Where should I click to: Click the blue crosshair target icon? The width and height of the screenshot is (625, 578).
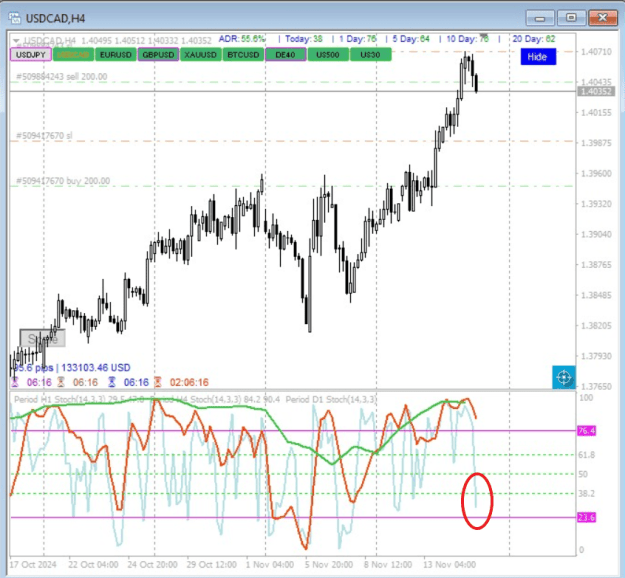[x=564, y=377]
